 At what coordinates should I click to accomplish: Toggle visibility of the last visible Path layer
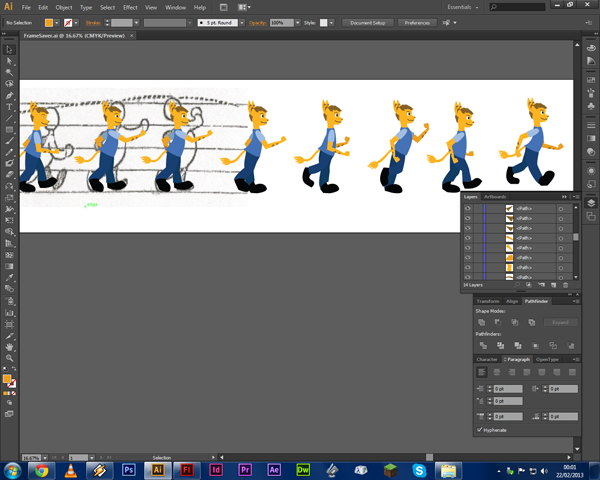[468, 276]
